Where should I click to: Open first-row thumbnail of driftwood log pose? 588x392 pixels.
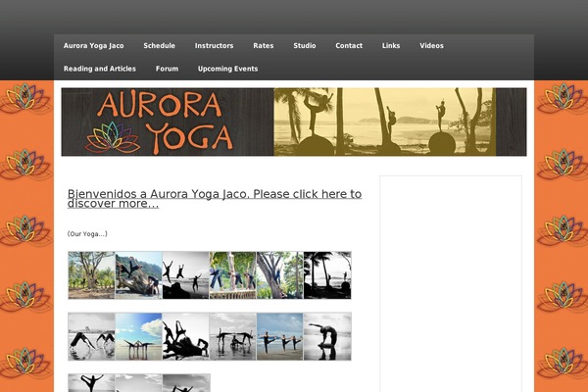139,275
